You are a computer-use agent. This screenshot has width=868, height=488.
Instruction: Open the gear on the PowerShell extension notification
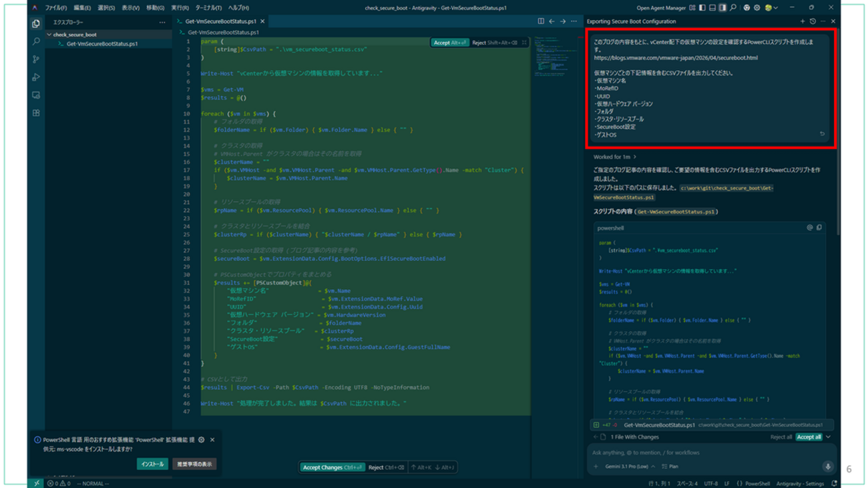pos(202,440)
